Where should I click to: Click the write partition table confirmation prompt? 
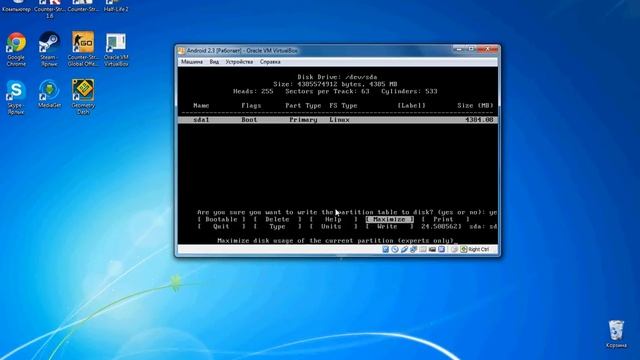(347, 212)
